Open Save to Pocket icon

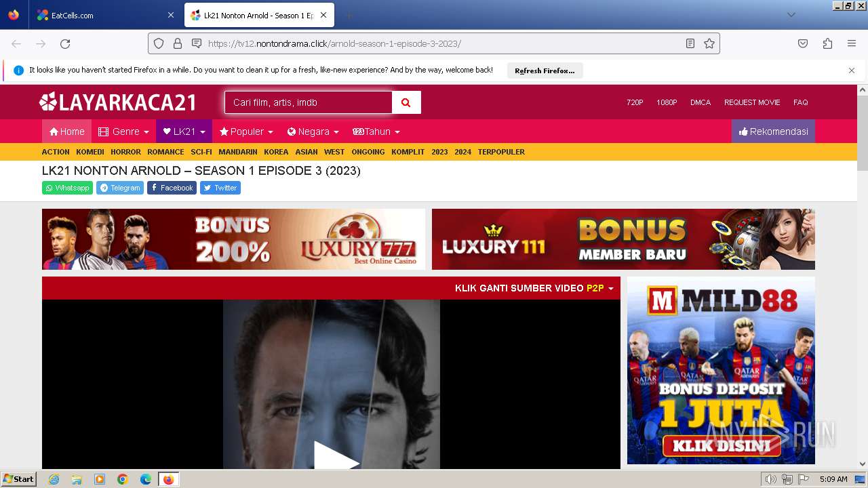click(803, 43)
